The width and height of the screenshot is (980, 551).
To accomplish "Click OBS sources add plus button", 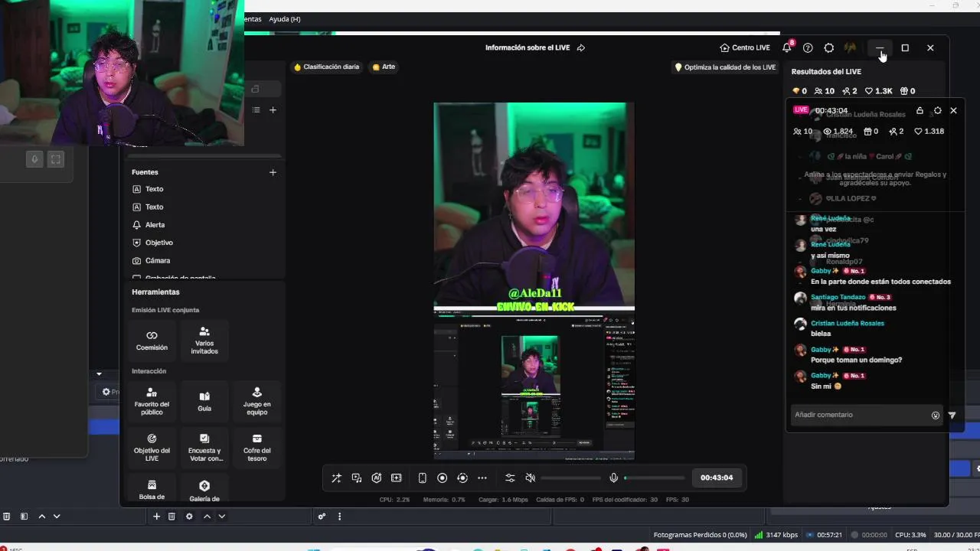I will coord(156,517).
